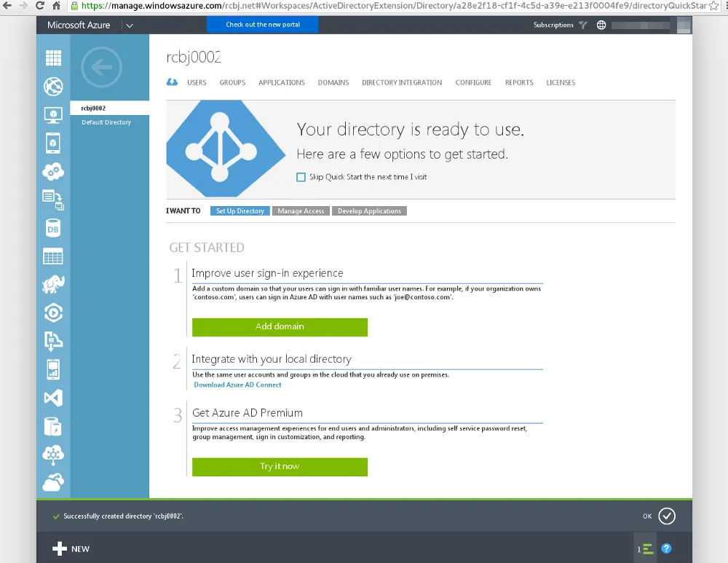Open Storage table icon in sidebar

tap(53, 256)
